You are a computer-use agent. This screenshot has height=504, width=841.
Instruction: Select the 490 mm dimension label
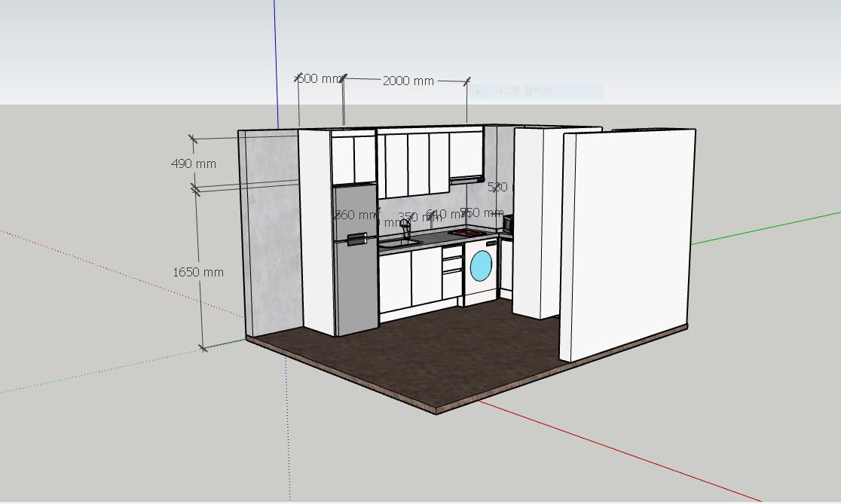point(194,163)
